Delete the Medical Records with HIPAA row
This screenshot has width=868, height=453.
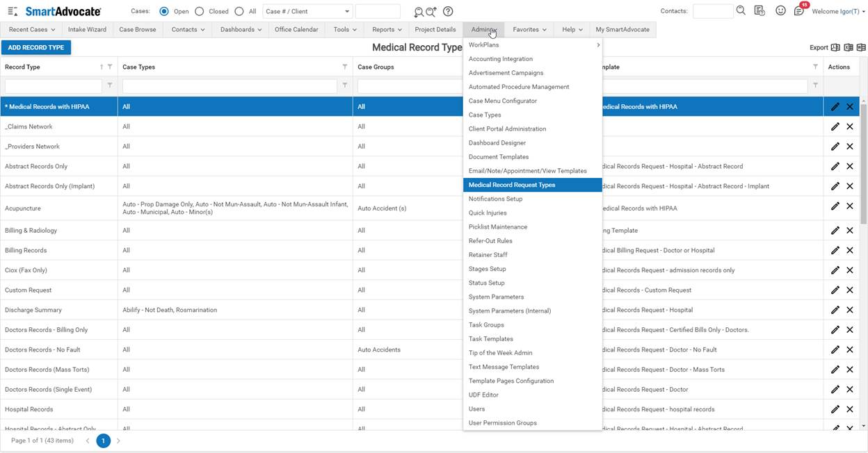(850, 107)
